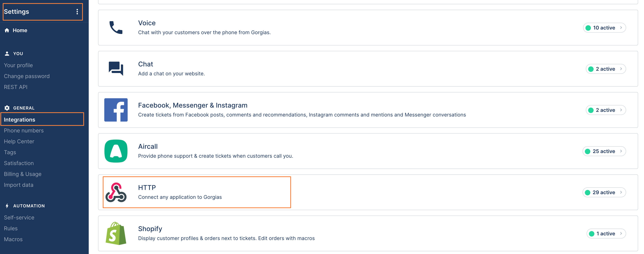Open Change password page

click(x=27, y=76)
